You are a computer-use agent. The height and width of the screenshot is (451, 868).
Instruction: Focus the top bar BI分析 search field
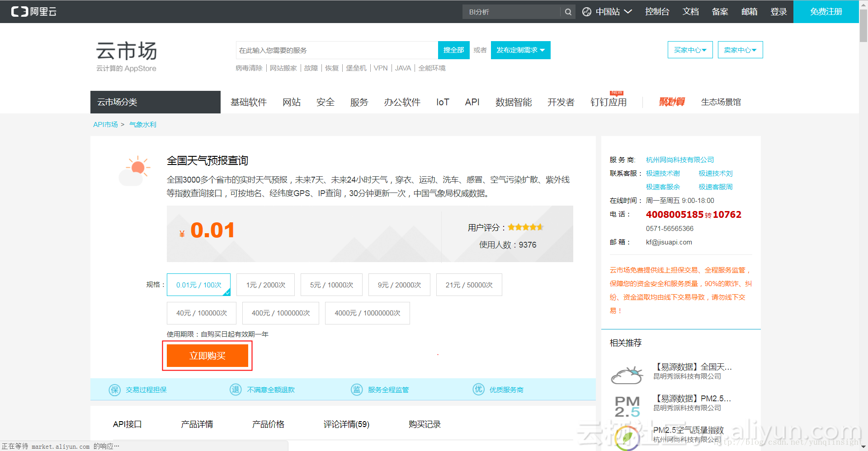512,12
